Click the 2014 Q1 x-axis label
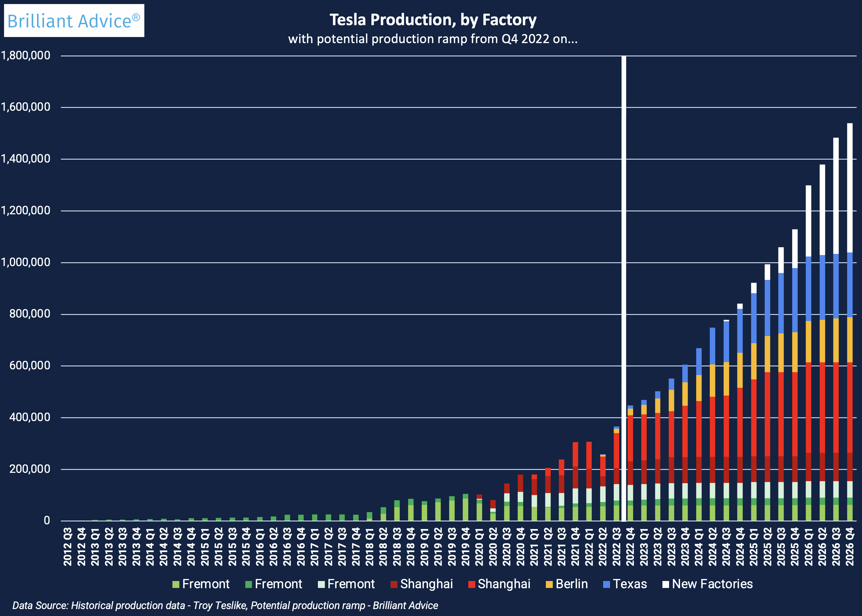The height and width of the screenshot is (616, 862). [x=150, y=547]
